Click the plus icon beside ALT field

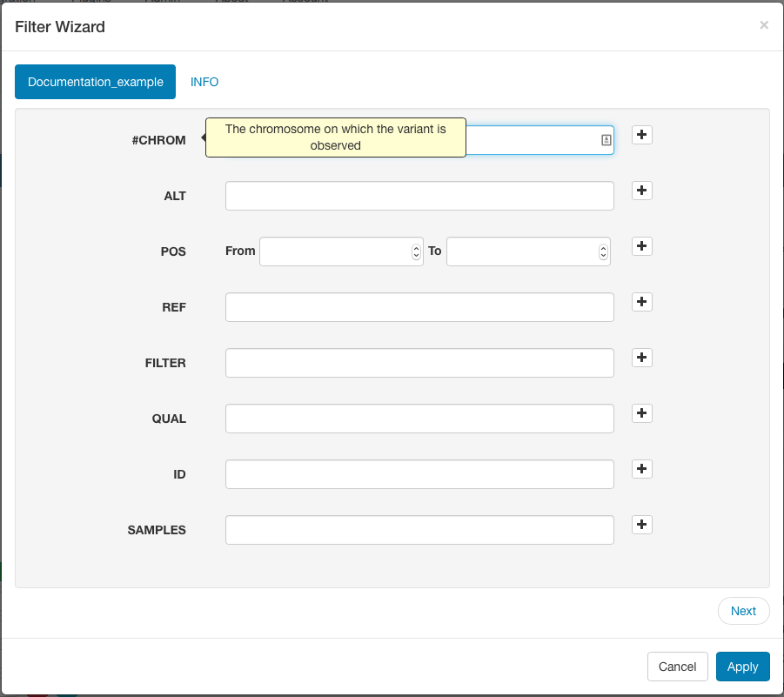[641, 191]
